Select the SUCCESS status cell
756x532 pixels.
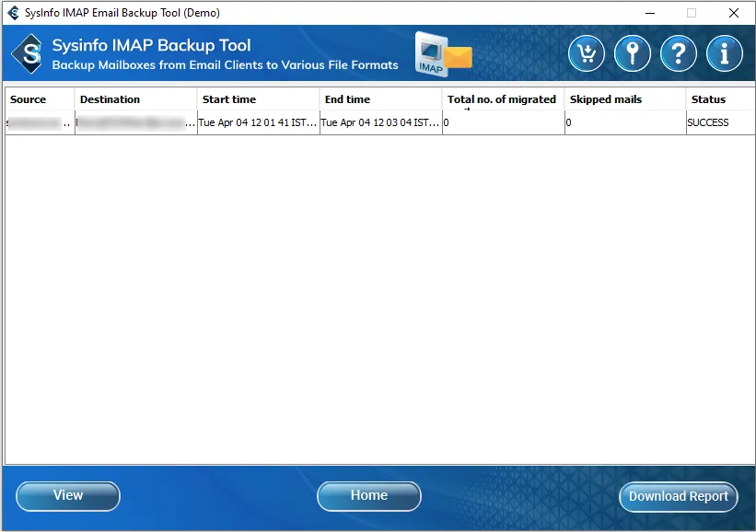click(x=719, y=122)
